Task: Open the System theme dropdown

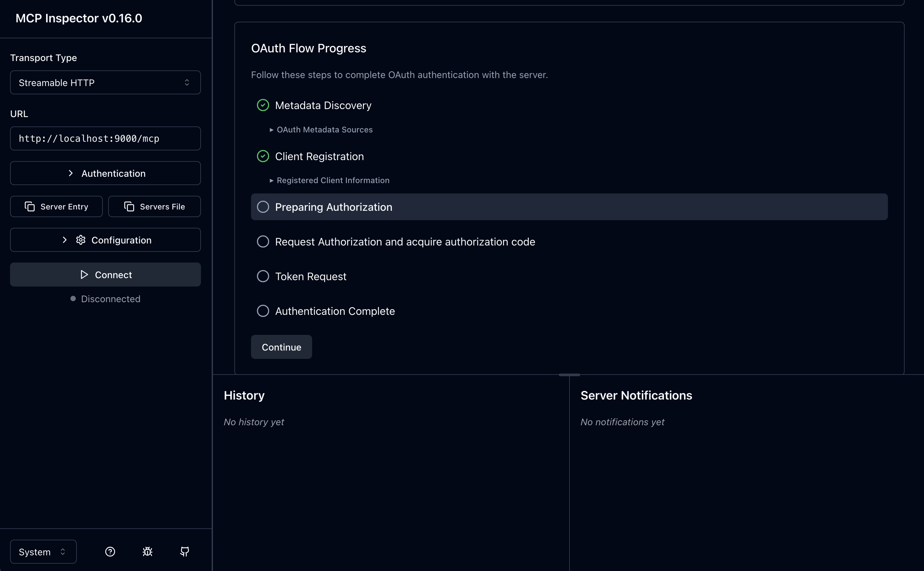Action: tap(43, 552)
